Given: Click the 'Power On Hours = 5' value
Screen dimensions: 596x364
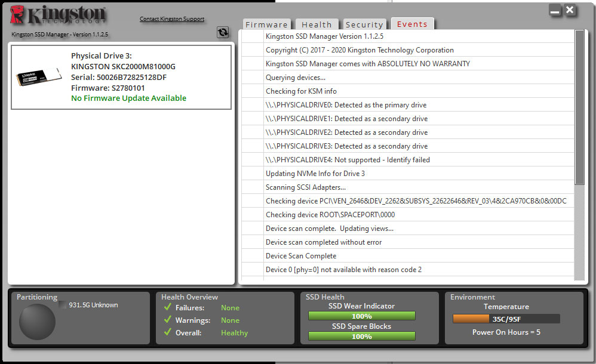Looking at the screenshot, I should pyautogui.click(x=506, y=332).
